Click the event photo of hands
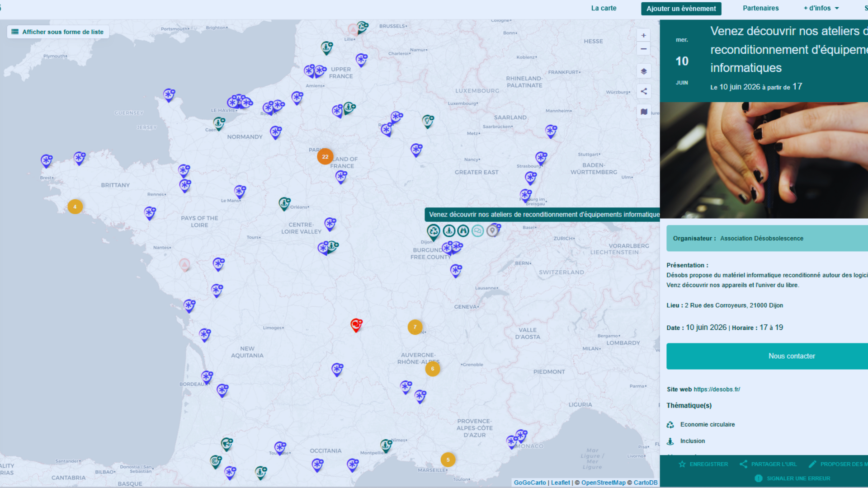Image resolution: width=868 pixels, height=488 pixels. (x=764, y=160)
